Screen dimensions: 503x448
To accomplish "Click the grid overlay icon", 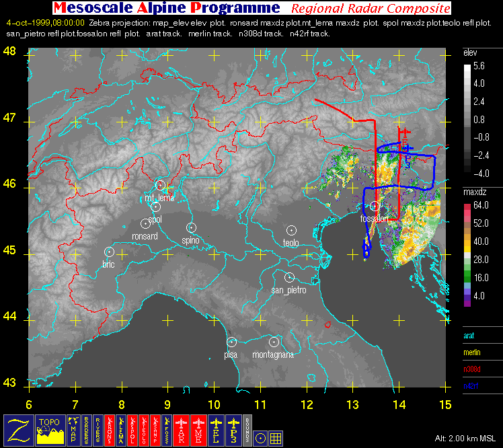I will click(x=276, y=437).
